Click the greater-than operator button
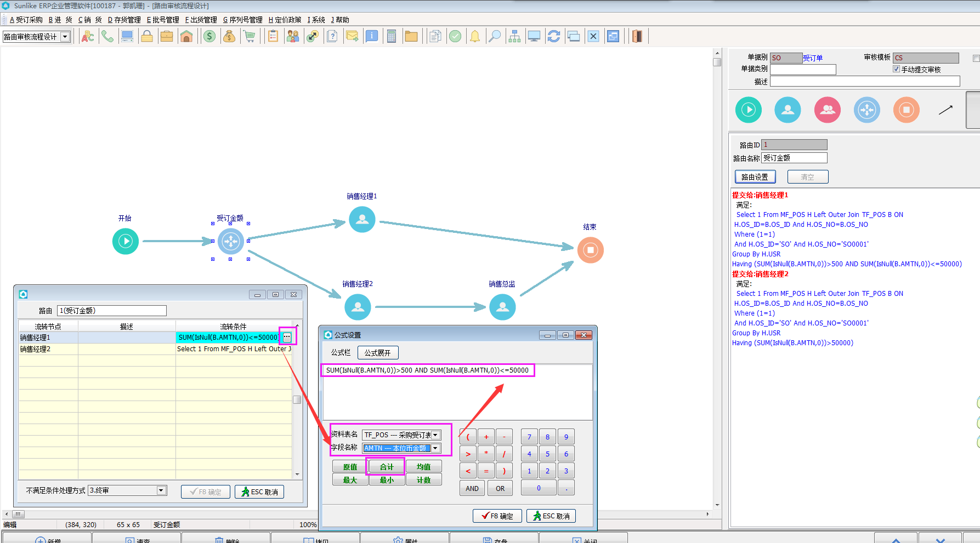Screen dimensions: 980x543 tap(468, 454)
